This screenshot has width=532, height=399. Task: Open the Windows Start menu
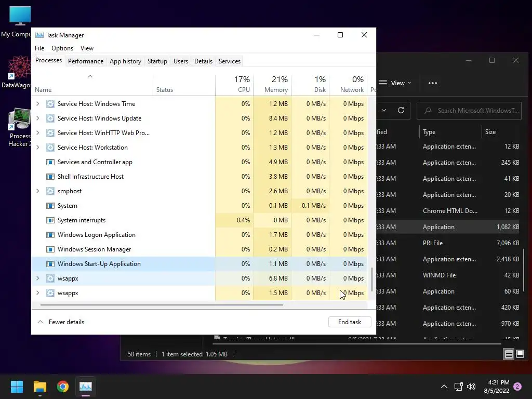(x=17, y=387)
